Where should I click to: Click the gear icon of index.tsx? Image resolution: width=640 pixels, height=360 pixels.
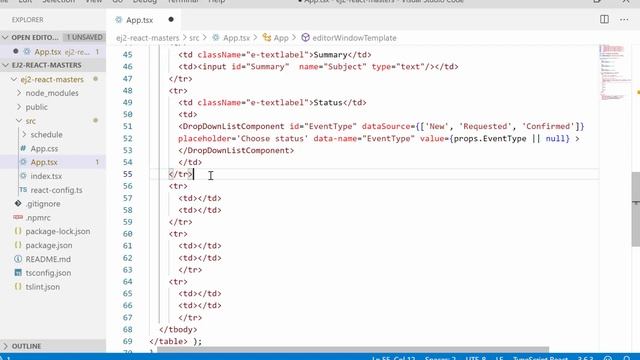23,176
